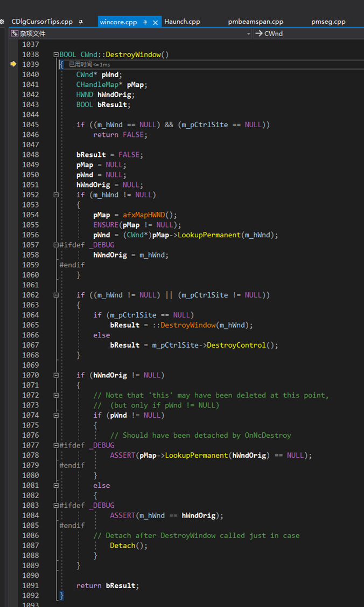Collapse the else block at line 1081
This screenshot has height=607, width=364.
point(56,485)
